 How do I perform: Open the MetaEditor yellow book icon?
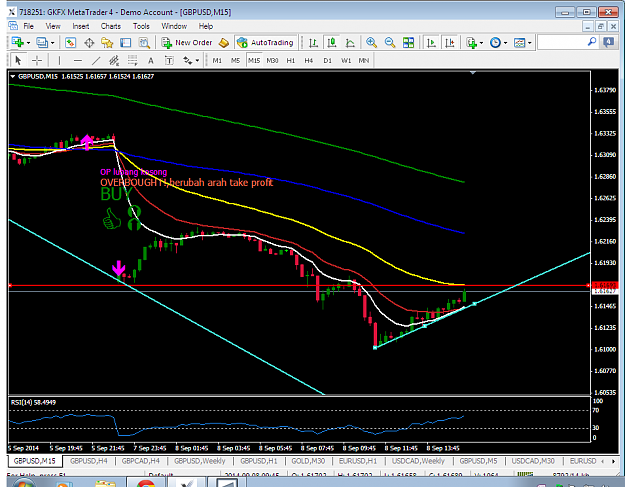click(x=224, y=43)
